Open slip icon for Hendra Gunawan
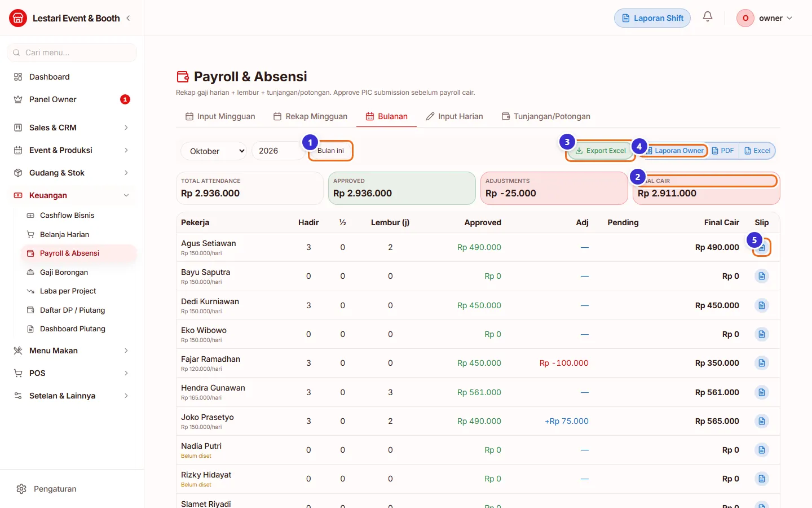 tap(762, 392)
